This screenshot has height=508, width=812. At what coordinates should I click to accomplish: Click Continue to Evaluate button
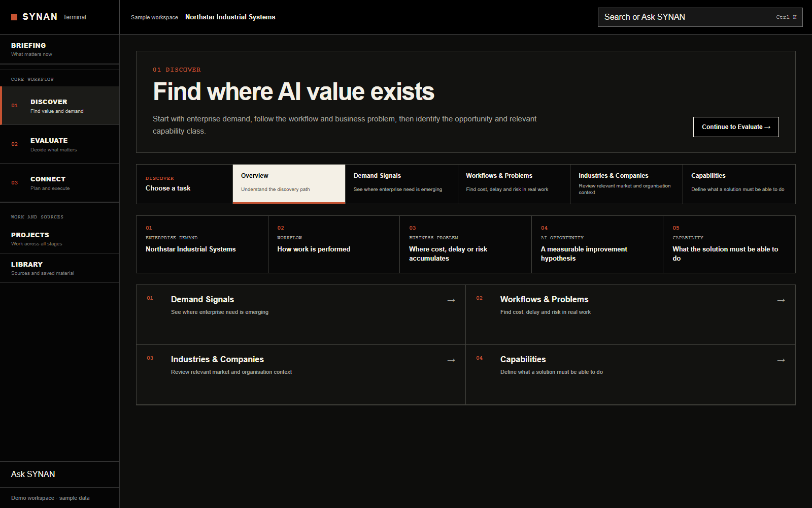[736, 127]
